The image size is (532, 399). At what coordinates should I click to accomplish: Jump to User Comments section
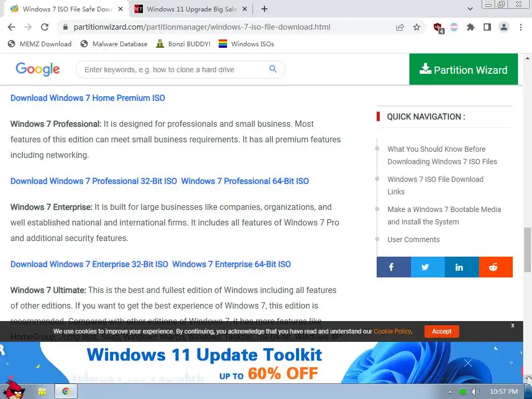413,240
